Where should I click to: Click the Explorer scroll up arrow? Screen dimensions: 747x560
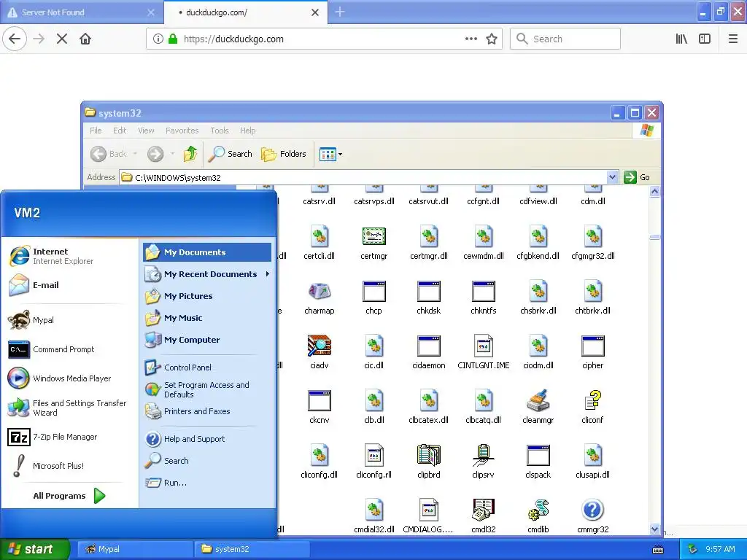pos(654,192)
